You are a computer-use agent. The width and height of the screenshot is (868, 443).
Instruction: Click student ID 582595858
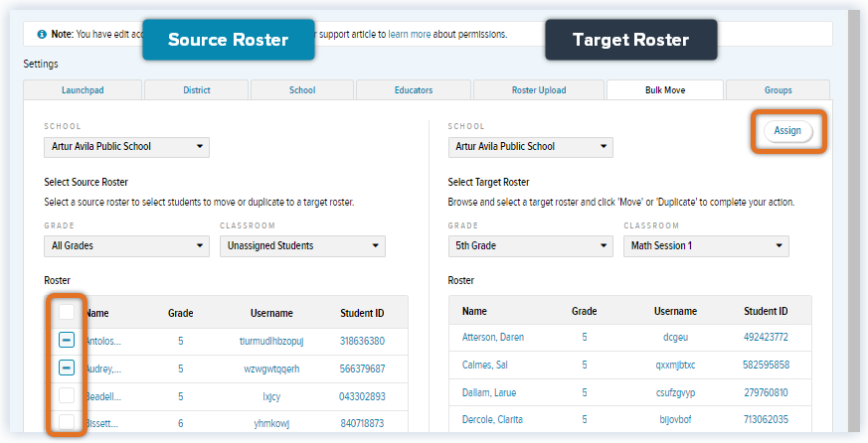coord(766,365)
